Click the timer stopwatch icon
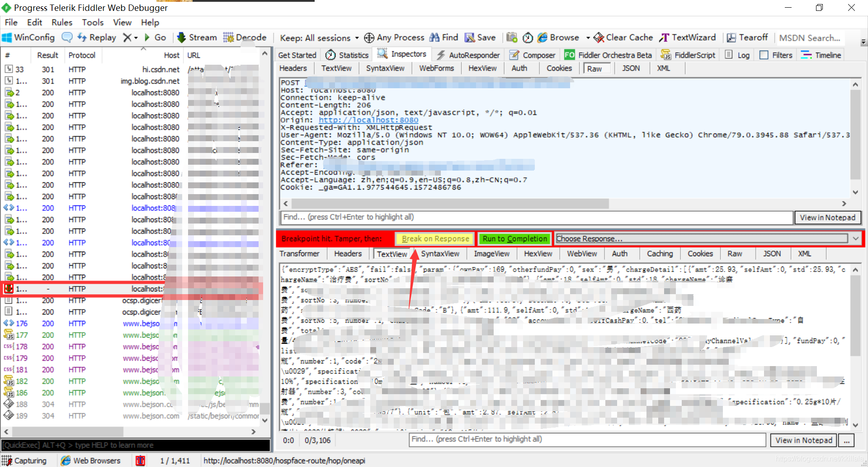The image size is (868, 467). click(528, 38)
